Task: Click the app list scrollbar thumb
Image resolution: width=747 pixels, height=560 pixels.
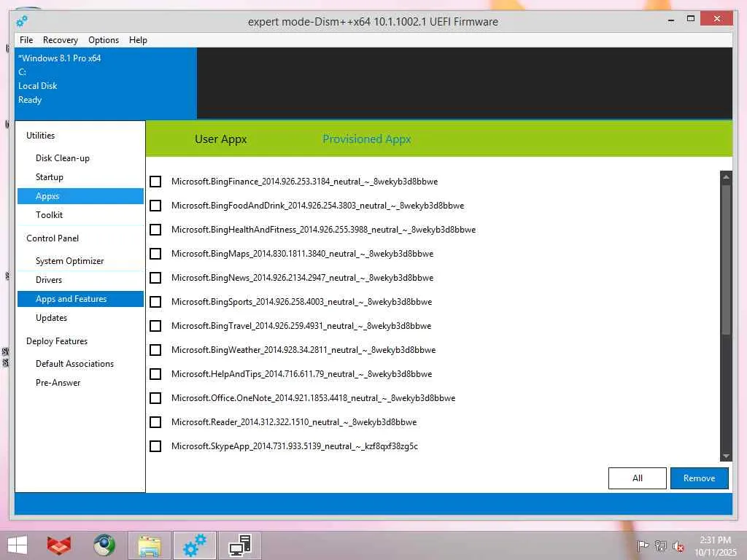Action: 726,260
